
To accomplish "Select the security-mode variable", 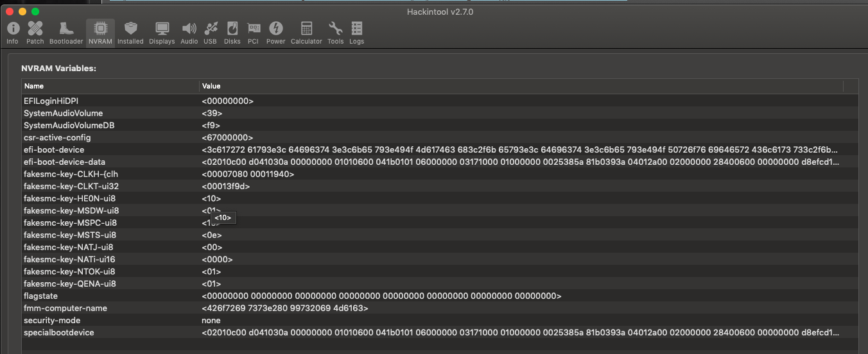I will (440, 321).
